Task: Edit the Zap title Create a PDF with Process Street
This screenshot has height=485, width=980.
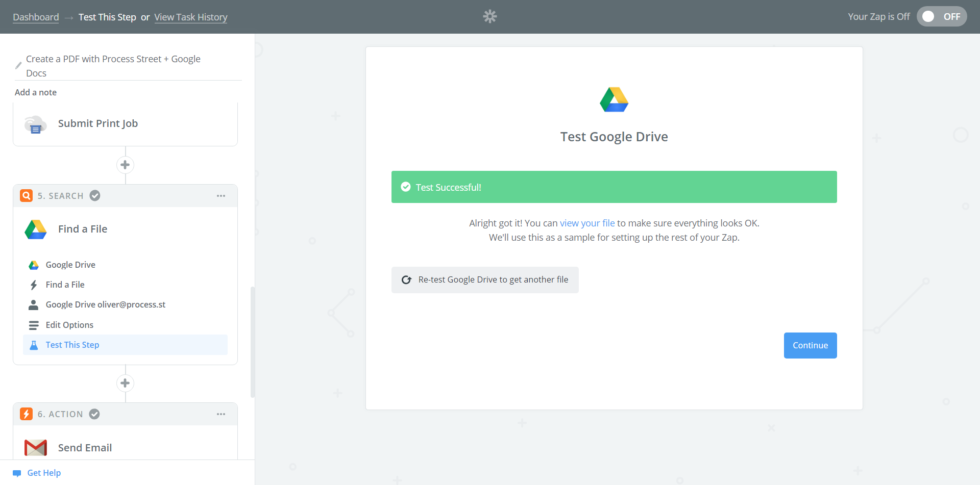Action: 113,66
